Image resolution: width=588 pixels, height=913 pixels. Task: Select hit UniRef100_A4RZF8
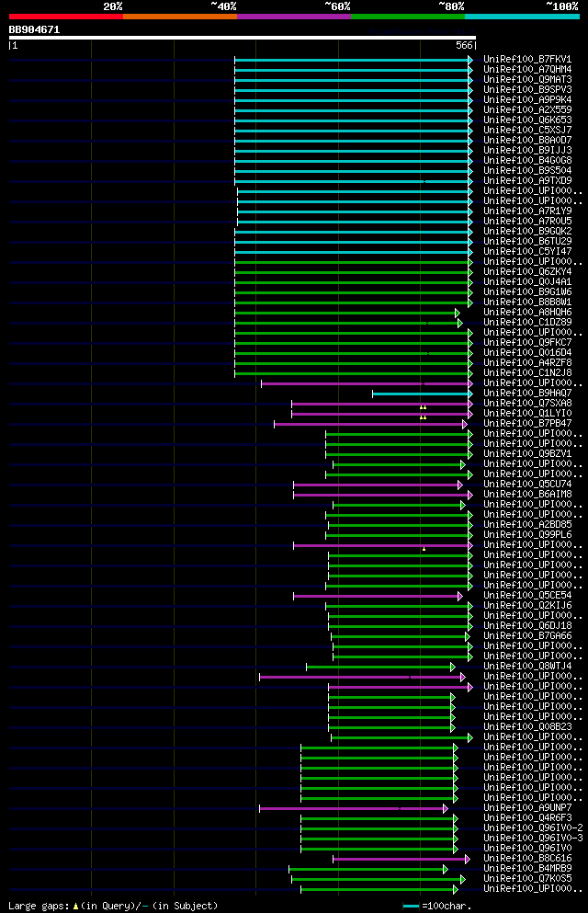click(x=527, y=363)
